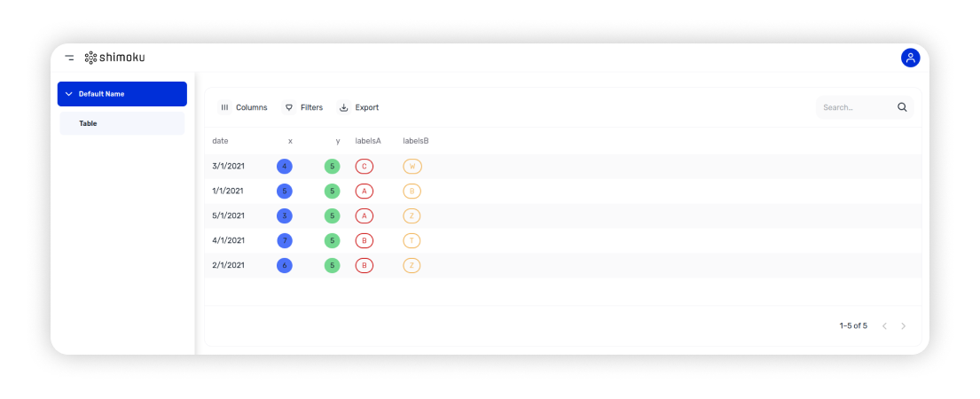
Task: Open the Filters panel
Action: point(303,107)
